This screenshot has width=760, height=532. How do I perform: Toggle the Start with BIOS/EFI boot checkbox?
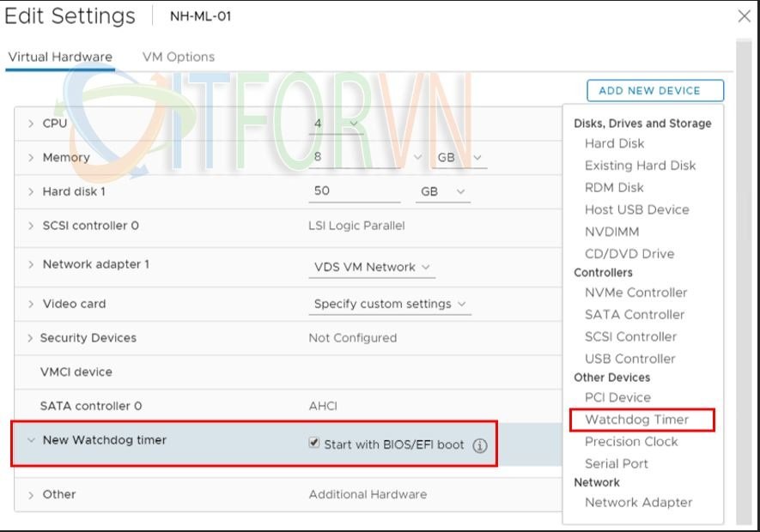click(314, 444)
